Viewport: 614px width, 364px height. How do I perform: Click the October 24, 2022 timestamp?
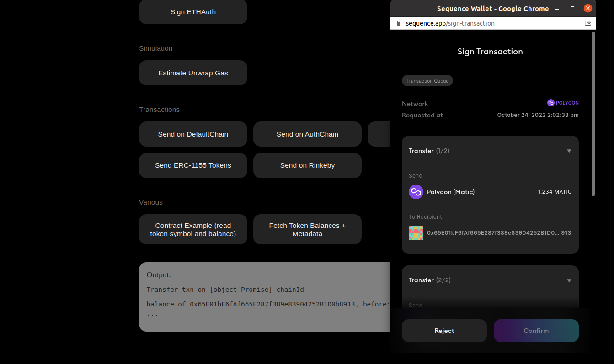pyautogui.click(x=538, y=115)
